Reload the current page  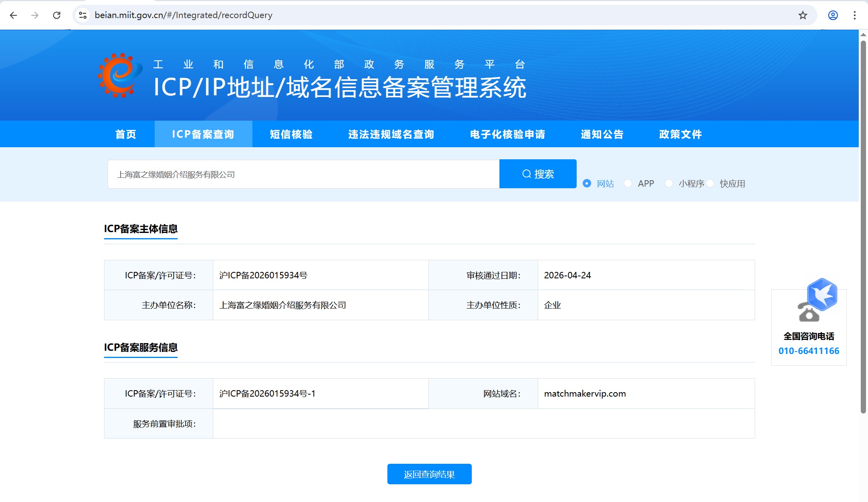tap(57, 15)
